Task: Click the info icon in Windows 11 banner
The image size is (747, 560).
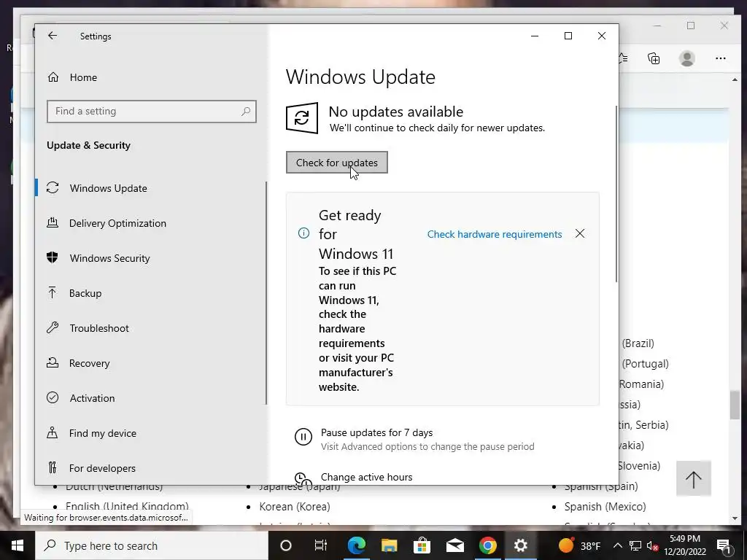Action: click(303, 233)
